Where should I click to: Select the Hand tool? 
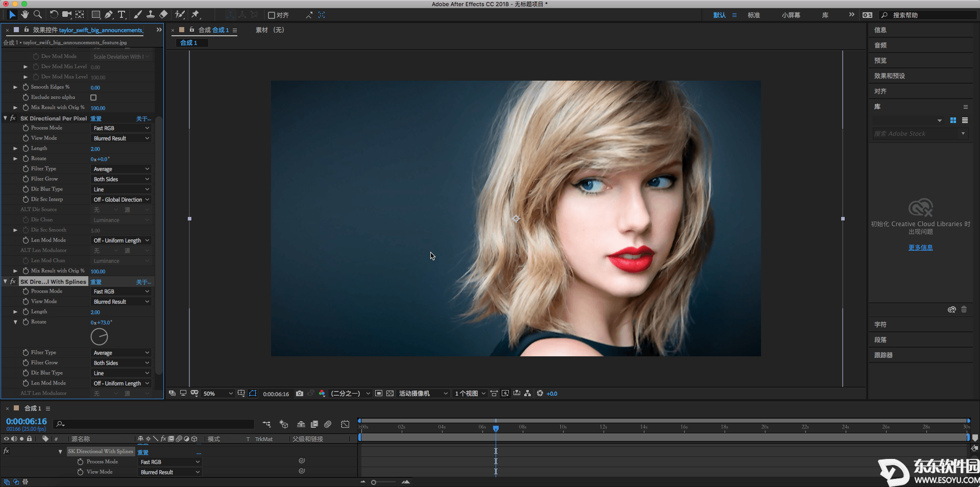[24, 15]
